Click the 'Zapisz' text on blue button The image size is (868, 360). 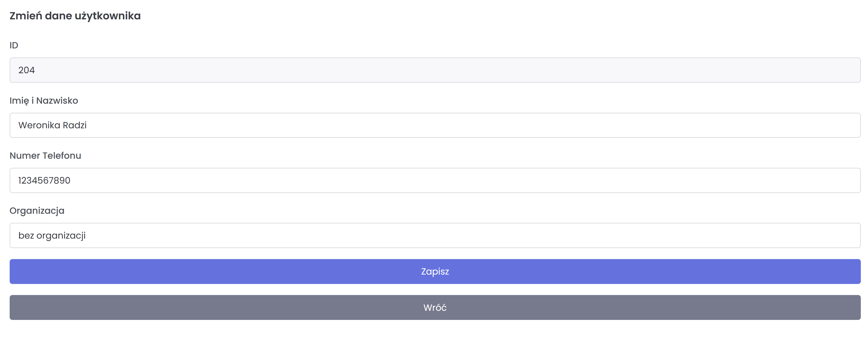(435, 272)
